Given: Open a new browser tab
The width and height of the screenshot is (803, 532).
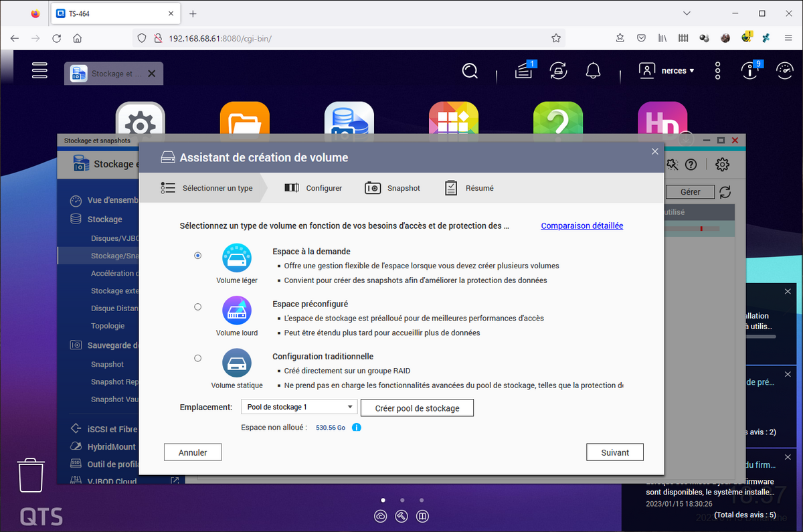Looking at the screenshot, I should click(x=193, y=13).
